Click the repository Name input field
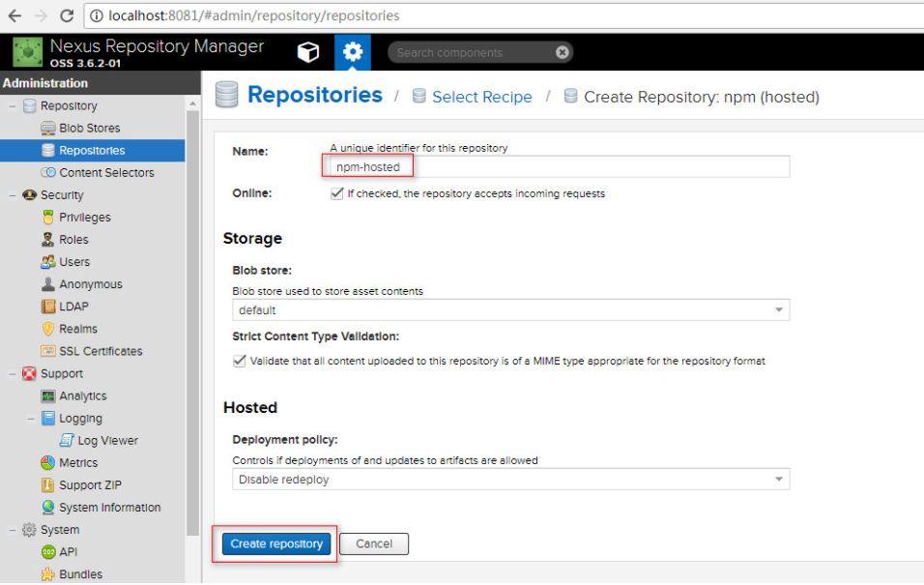 (560, 167)
